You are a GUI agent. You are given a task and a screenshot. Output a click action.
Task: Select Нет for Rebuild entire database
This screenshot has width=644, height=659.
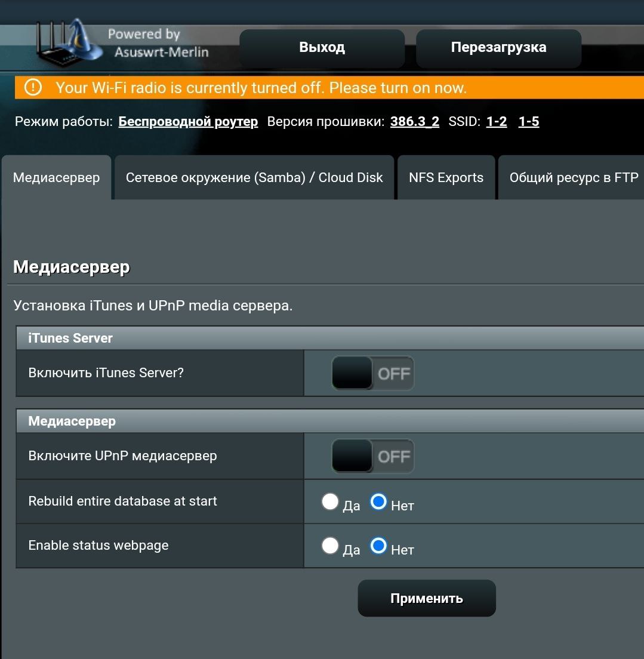click(378, 501)
